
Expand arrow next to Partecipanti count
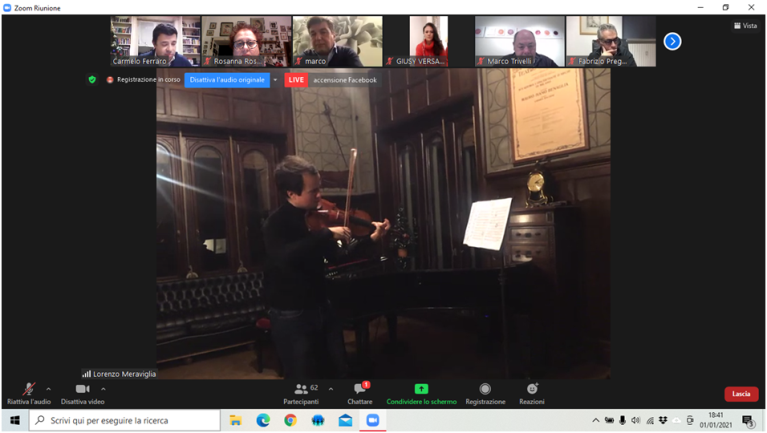331,390
